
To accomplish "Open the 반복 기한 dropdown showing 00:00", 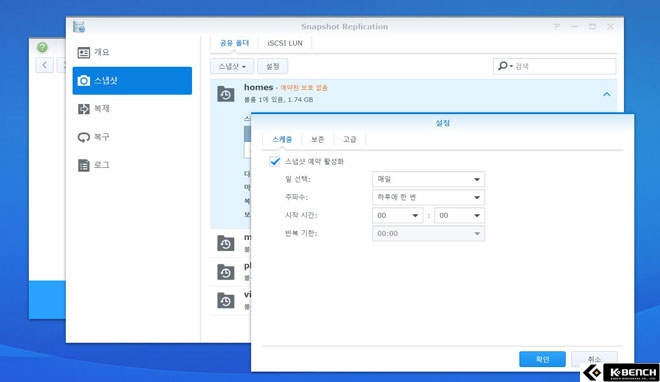I will [428, 233].
